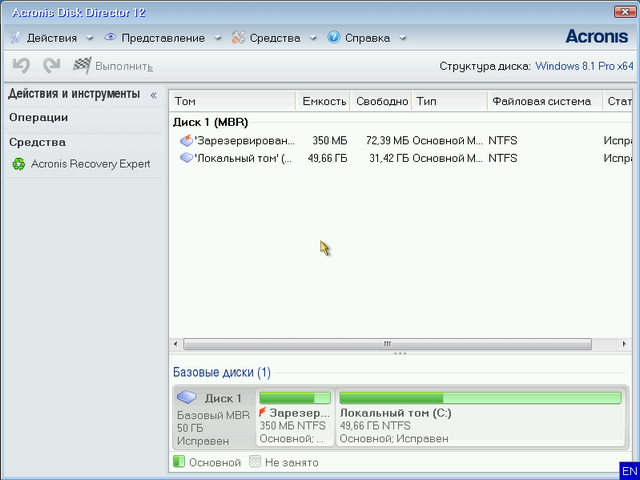The height and width of the screenshot is (480, 640).
Task: Click the 72,39 МБ free space cell
Action: click(x=387, y=141)
